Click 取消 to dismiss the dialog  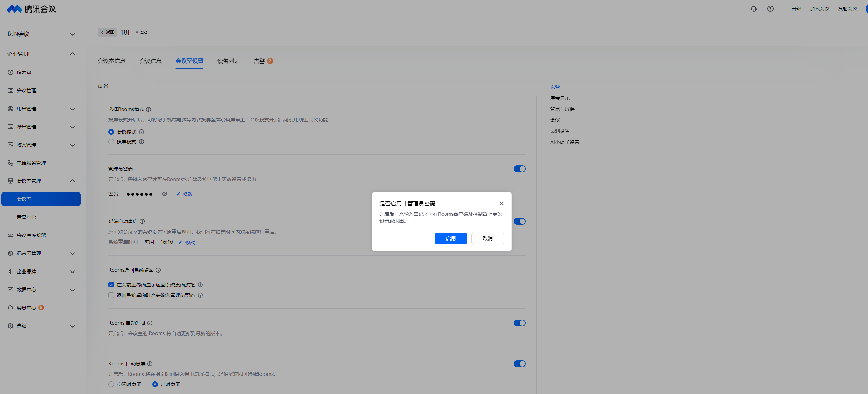coord(487,238)
